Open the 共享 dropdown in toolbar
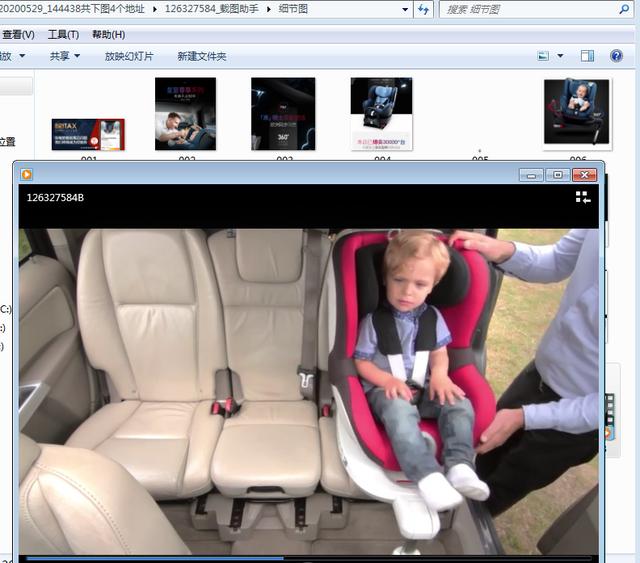640x563 pixels. point(64,56)
